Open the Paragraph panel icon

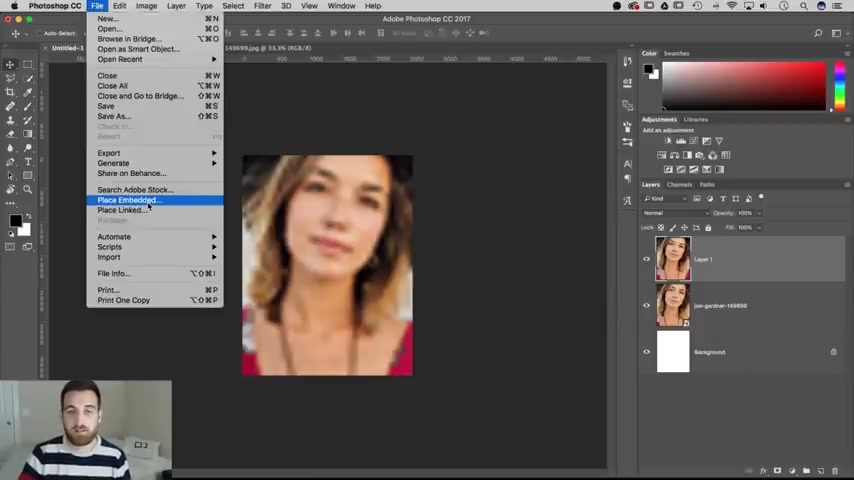pyautogui.click(x=627, y=179)
